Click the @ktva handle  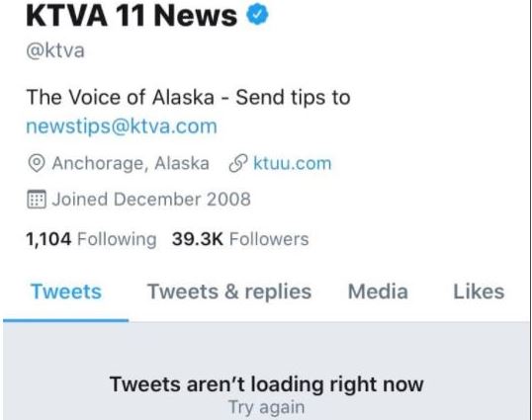point(55,50)
